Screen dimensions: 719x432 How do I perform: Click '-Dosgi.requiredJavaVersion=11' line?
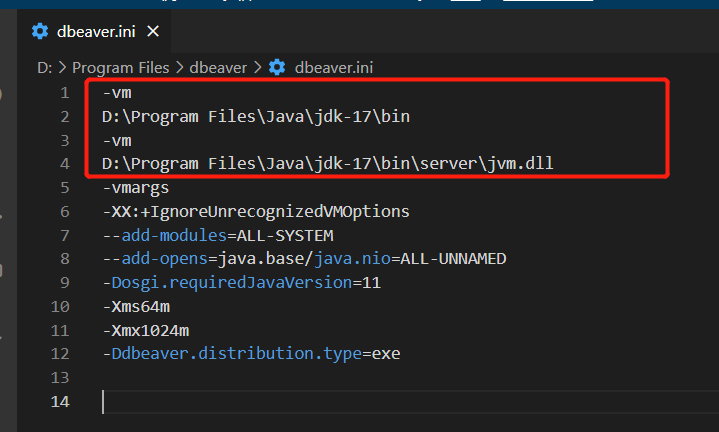pos(242,282)
